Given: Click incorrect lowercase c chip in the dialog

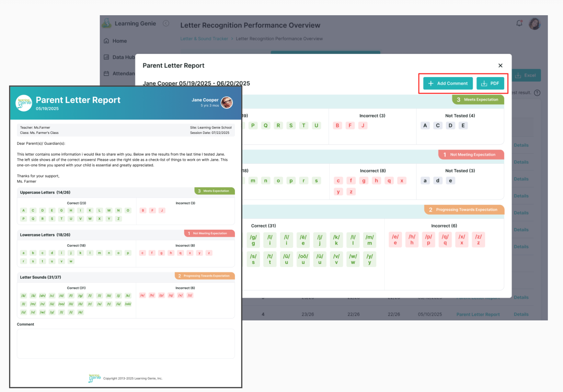Looking at the screenshot, I should pos(338,180).
